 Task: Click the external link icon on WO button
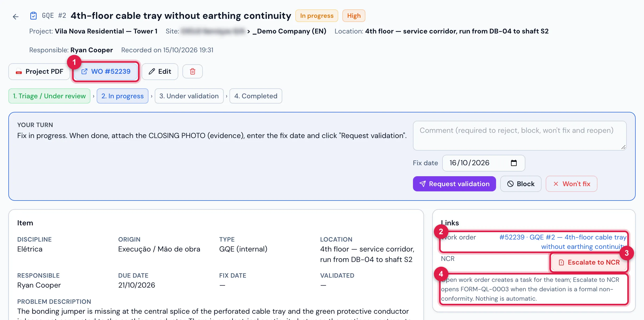84,72
